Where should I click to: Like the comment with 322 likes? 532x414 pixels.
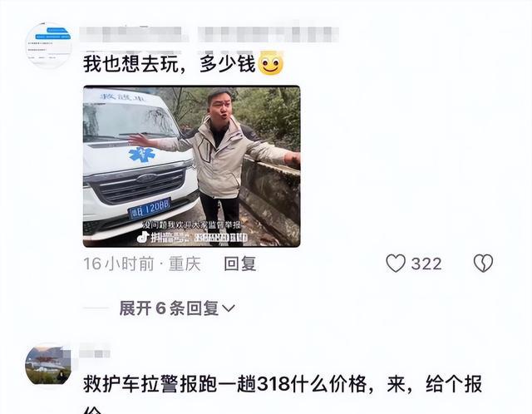(x=396, y=264)
